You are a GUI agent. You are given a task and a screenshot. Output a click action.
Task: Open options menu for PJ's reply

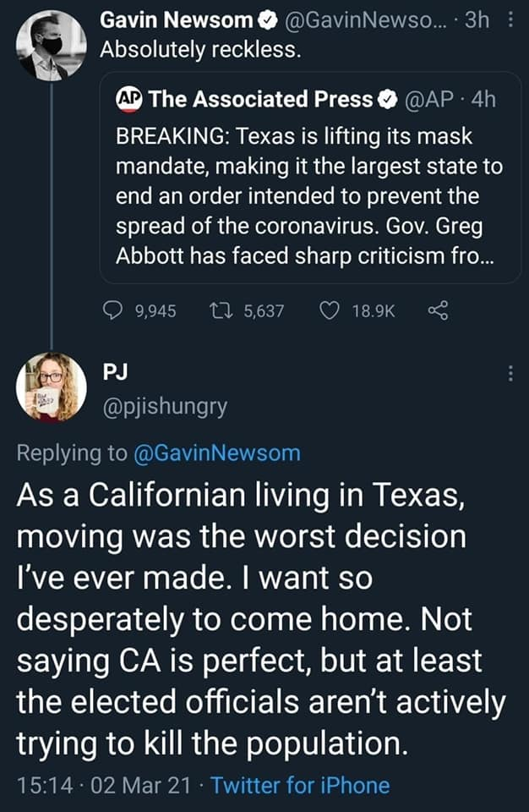coord(510,373)
